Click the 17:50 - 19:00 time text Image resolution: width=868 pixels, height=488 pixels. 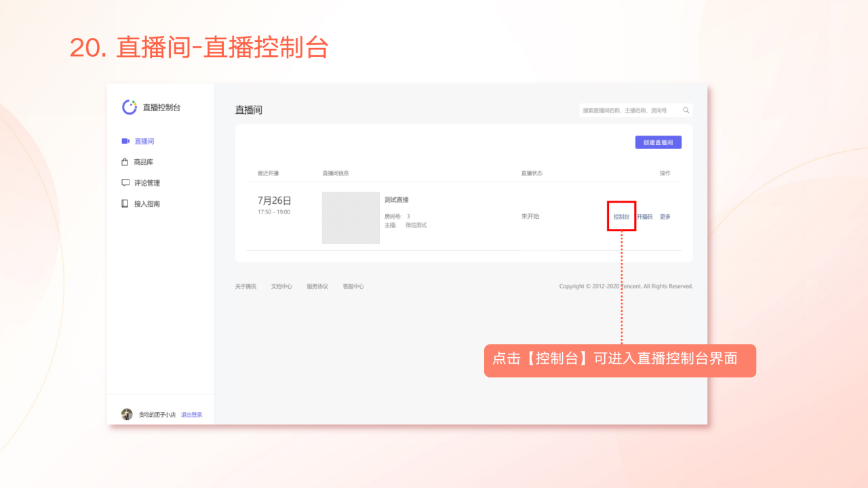pos(274,212)
